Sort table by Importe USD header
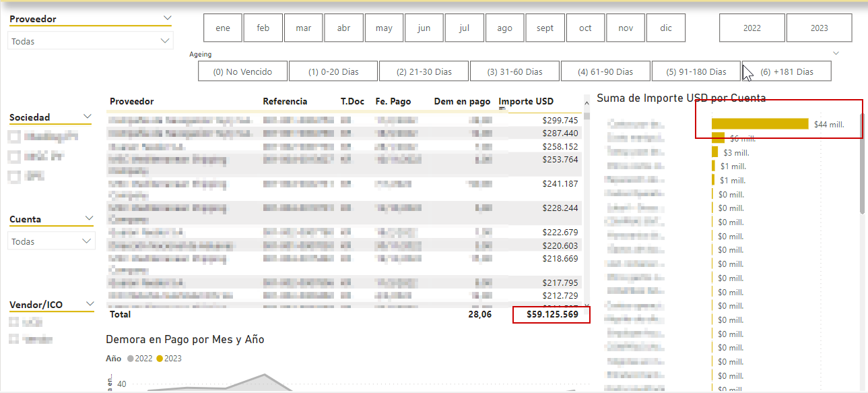This screenshot has width=868, height=393. (526, 101)
